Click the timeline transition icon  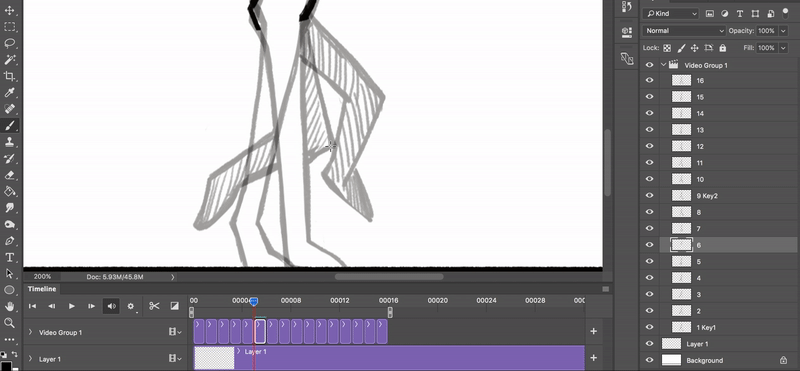(174, 306)
